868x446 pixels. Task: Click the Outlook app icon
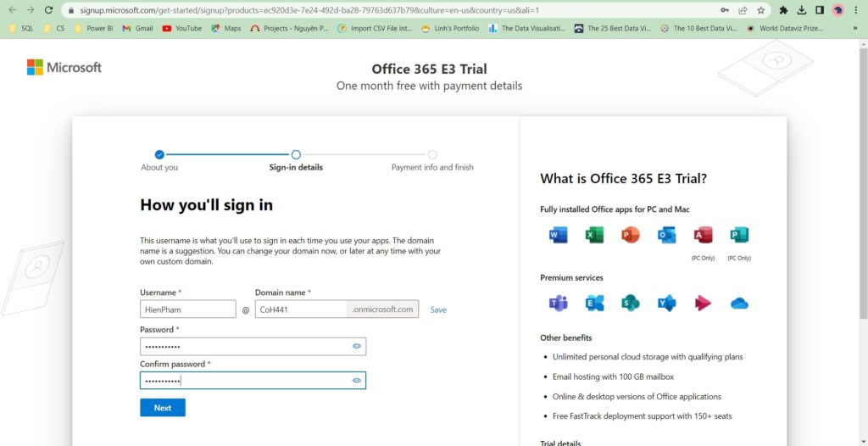(667, 235)
